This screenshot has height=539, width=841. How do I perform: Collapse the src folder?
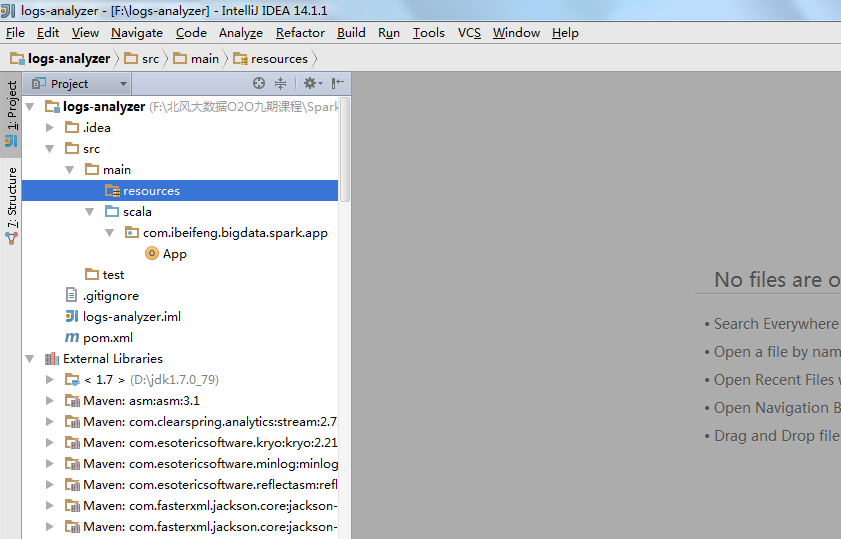pyautogui.click(x=50, y=149)
